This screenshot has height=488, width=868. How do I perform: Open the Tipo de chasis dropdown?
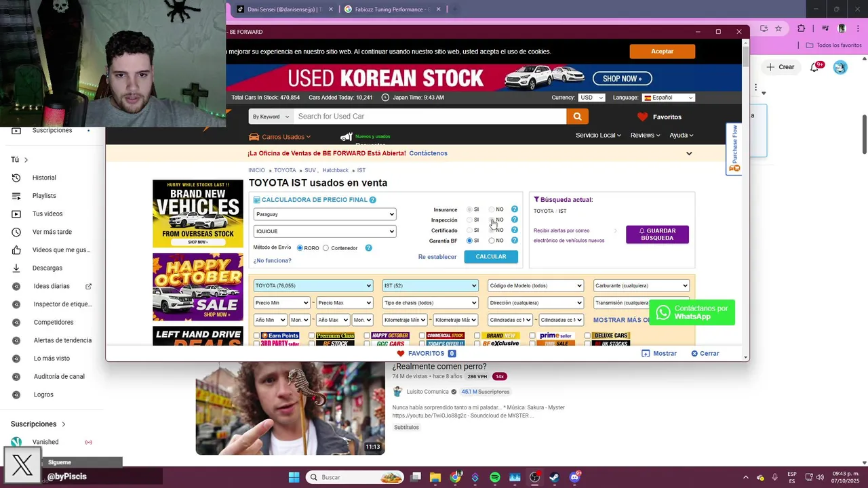431,303
